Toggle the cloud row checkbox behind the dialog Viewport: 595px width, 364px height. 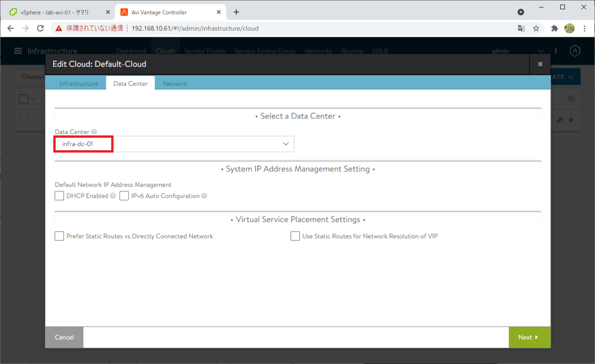click(x=24, y=120)
